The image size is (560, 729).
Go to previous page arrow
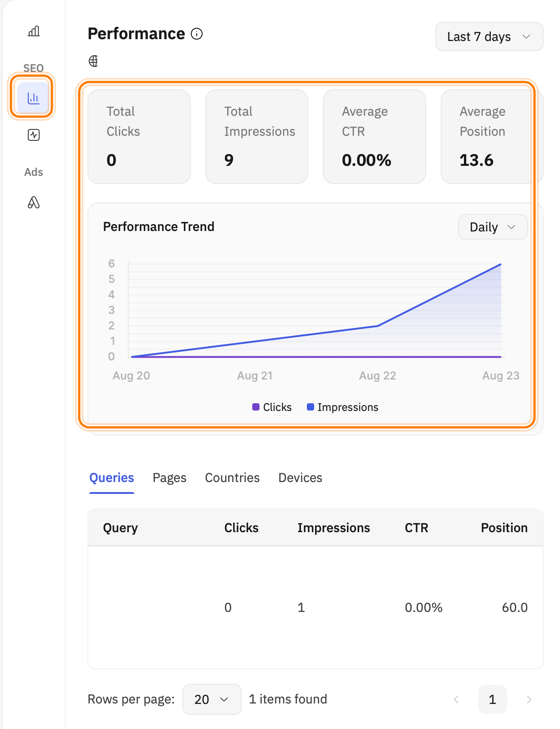point(456,699)
